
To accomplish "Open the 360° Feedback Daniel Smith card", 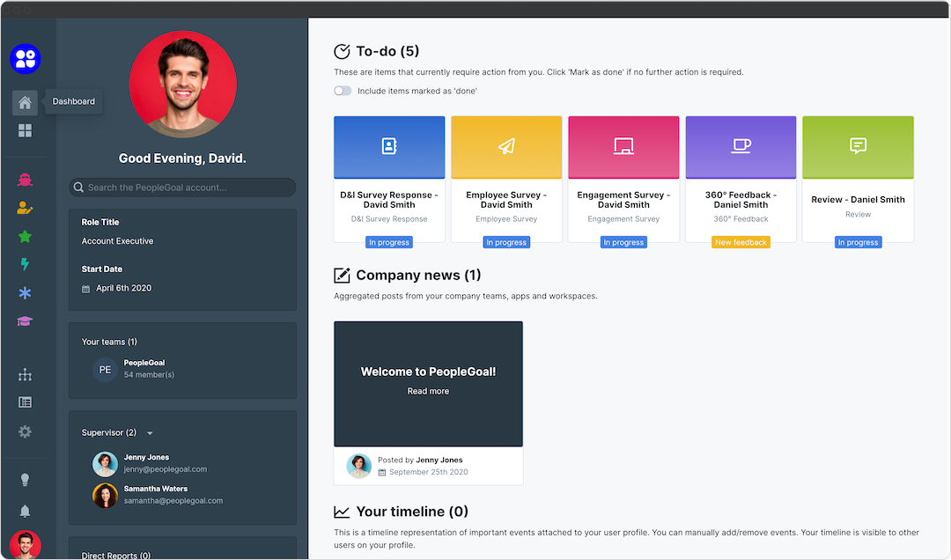I will [741, 179].
